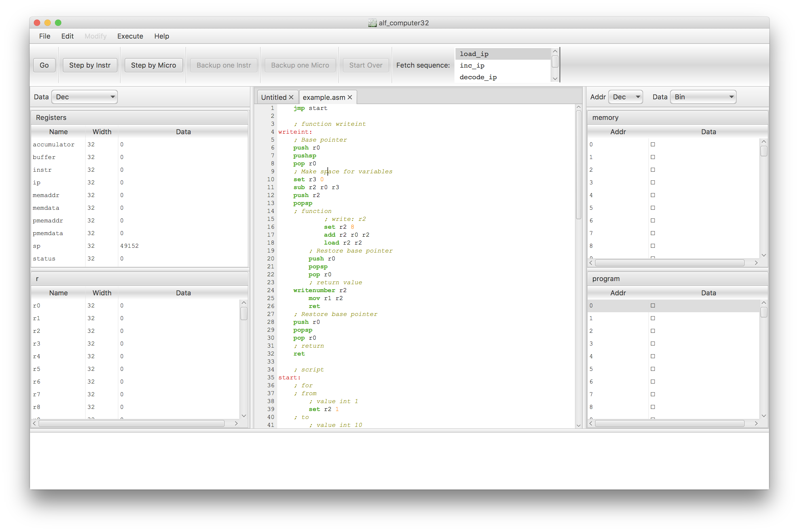
Task: Click the r registers scroll right arrow
Action: click(236, 423)
